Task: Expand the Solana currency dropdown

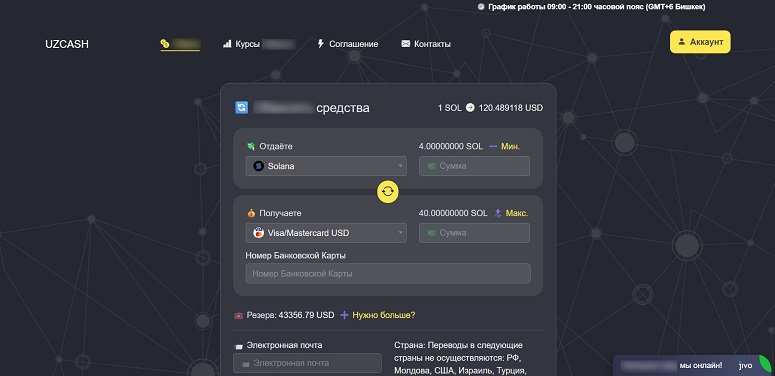Action: tap(326, 166)
